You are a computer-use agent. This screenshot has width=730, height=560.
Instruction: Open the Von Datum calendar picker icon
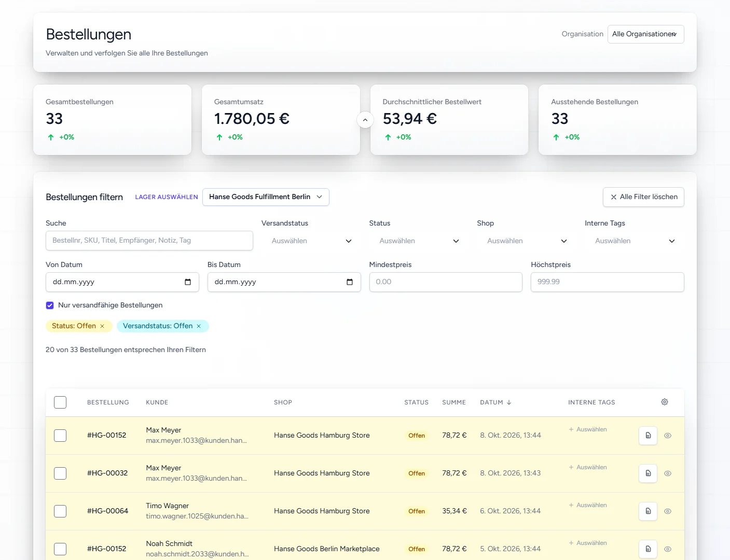click(188, 282)
